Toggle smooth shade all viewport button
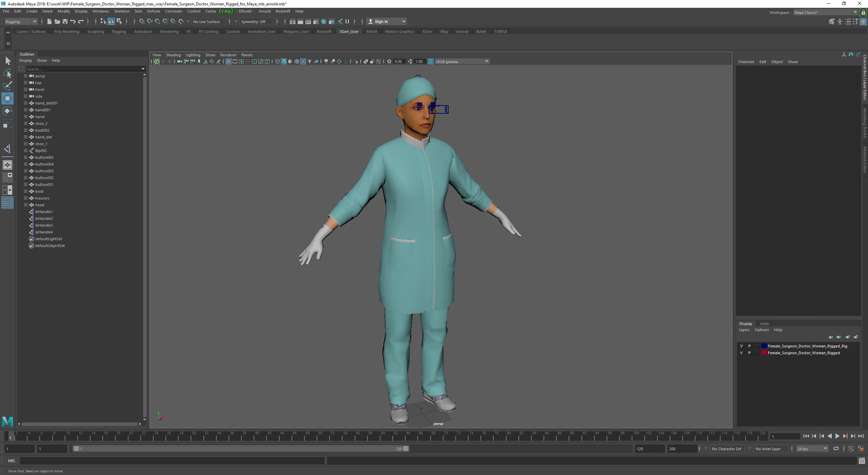This screenshot has width=868, height=475. click(284, 61)
